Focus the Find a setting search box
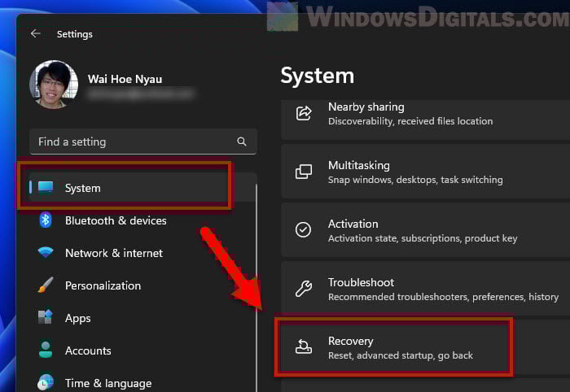The width and height of the screenshot is (570, 392). (x=143, y=142)
